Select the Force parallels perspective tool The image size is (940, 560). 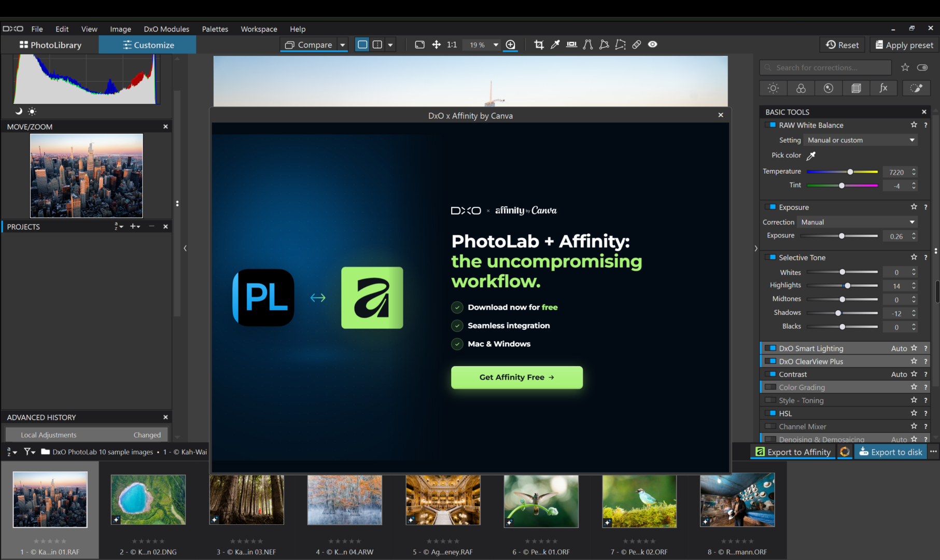[587, 45]
